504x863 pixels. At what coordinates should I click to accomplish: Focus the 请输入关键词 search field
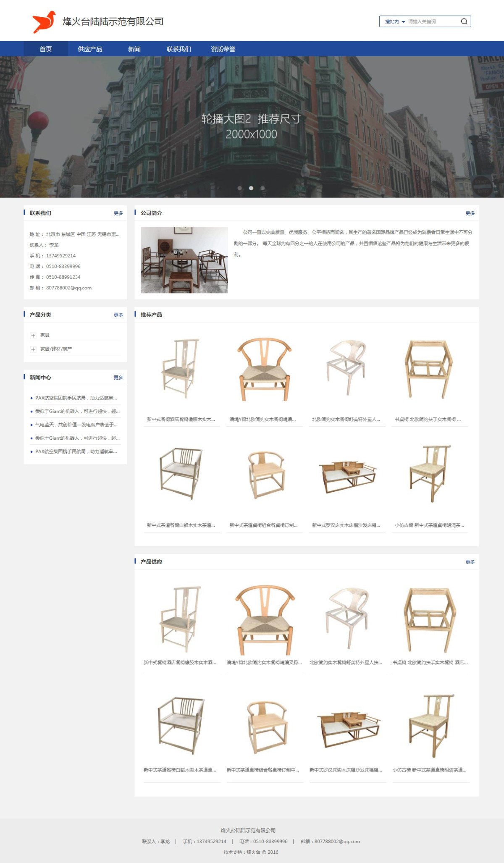pyautogui.click(x=433, y=21)
